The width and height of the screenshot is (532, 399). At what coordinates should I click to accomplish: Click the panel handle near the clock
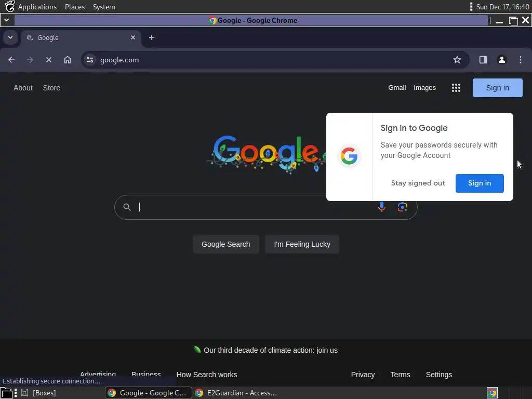(x=471, y=6)
